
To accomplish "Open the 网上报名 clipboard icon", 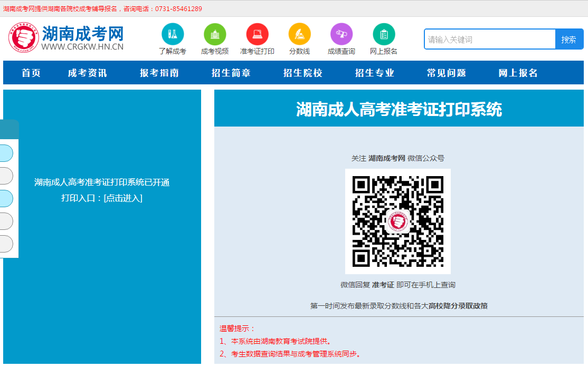I will (384, 34).
